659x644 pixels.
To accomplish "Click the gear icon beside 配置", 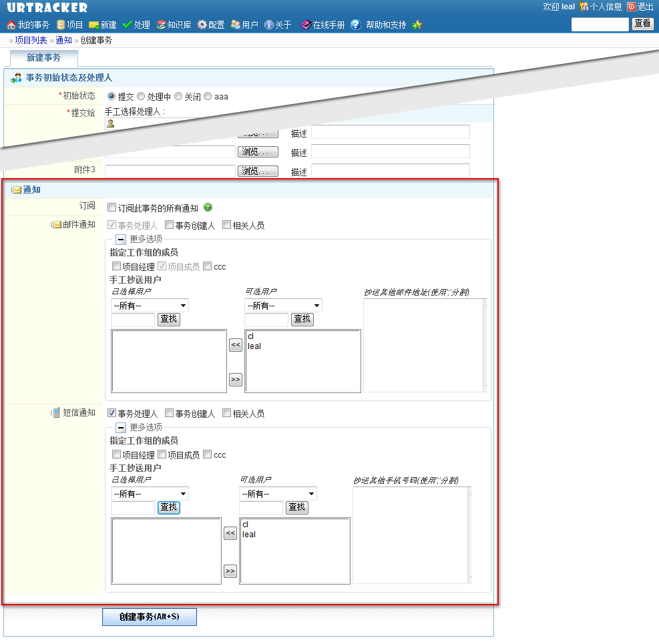I will coord(202,25).
